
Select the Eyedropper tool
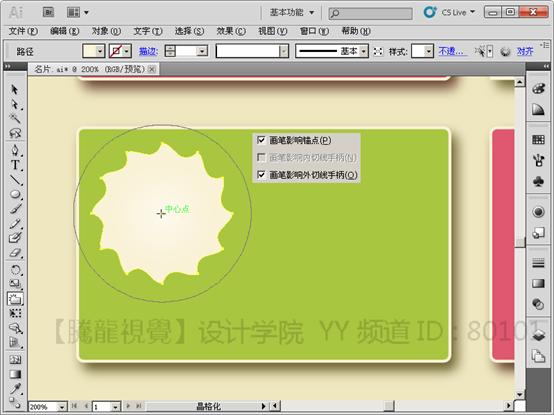[15, 389]
